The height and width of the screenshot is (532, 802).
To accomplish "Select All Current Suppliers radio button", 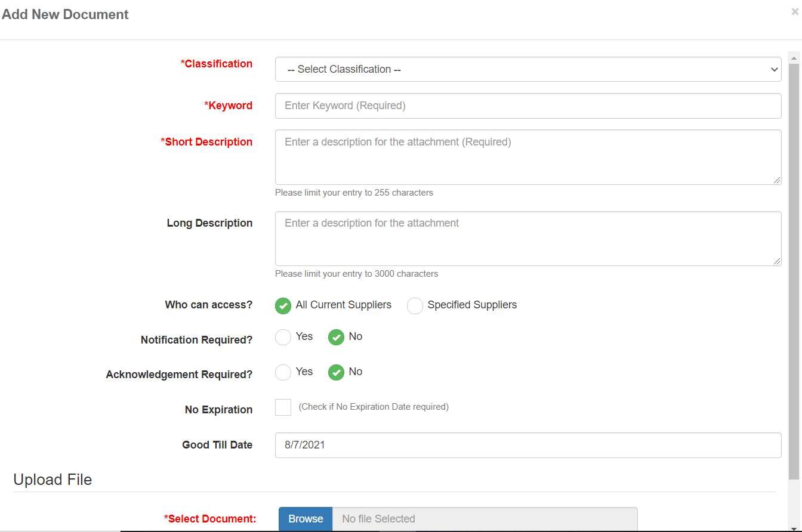I will 283,306.
